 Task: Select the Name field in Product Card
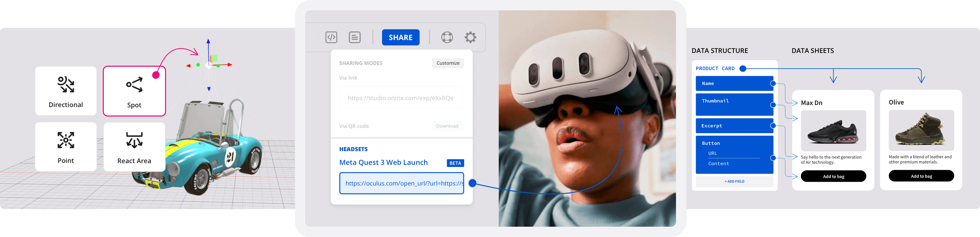[734, 84]
